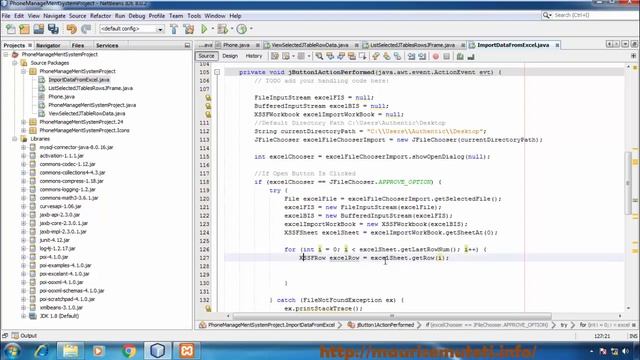Viewport: 640px width, 360px height.
Task: Click the New File toolbar icon
Action: 11,29
